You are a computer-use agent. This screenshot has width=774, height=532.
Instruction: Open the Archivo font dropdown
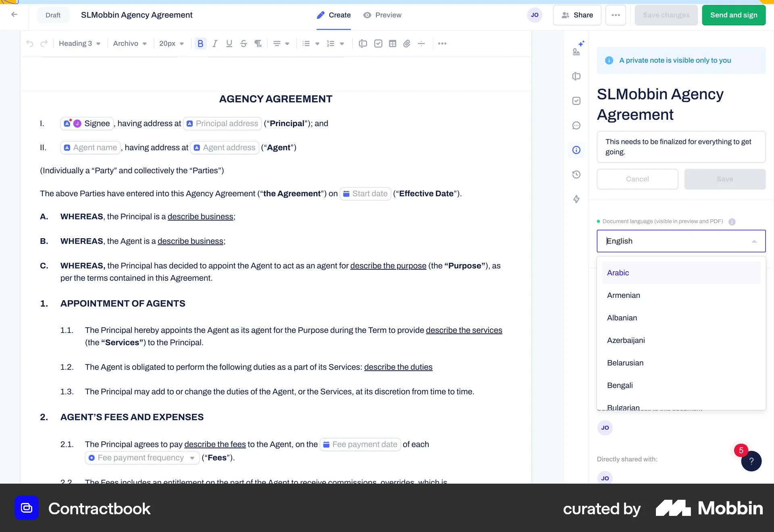tap(129, 44)
